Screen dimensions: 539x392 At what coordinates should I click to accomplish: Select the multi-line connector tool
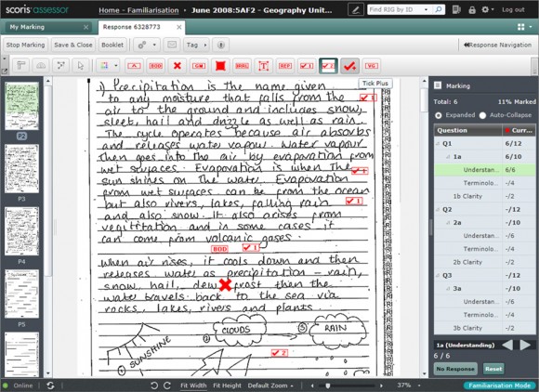60,66
